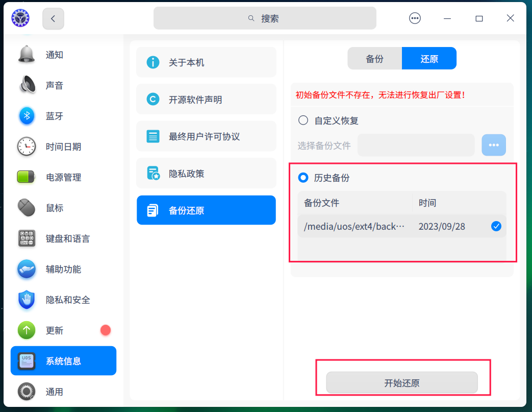
Task: Click the privacy icon beside 隐私政策
Action: pos(153,173)
